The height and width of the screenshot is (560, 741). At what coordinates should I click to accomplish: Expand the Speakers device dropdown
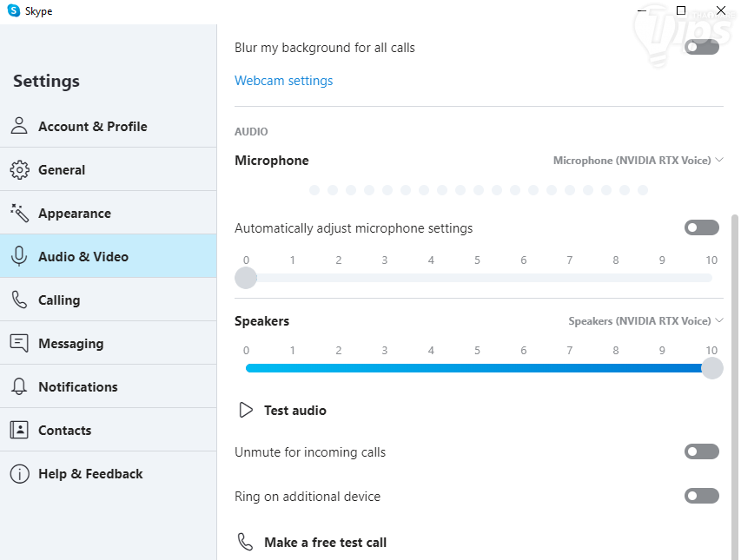(645, 321)
